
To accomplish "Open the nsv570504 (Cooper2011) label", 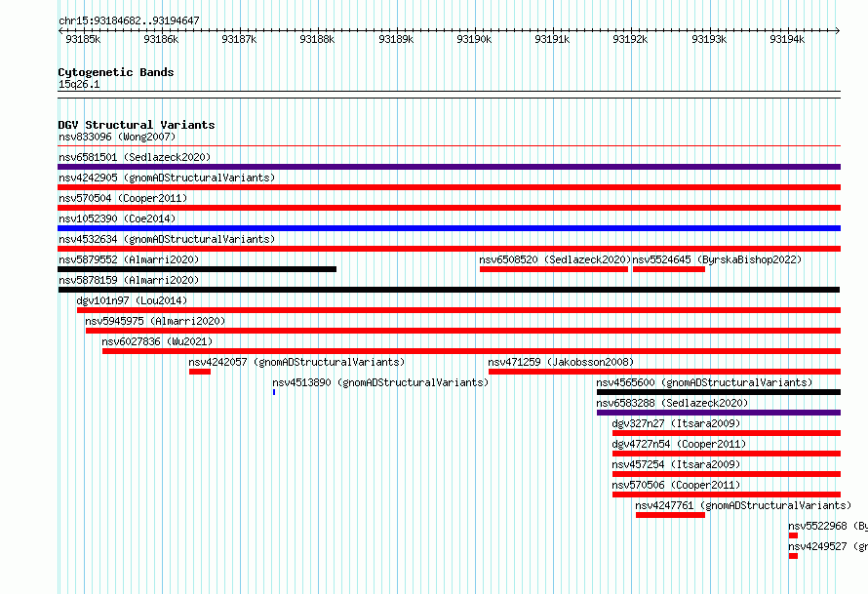I will [123, 198].
